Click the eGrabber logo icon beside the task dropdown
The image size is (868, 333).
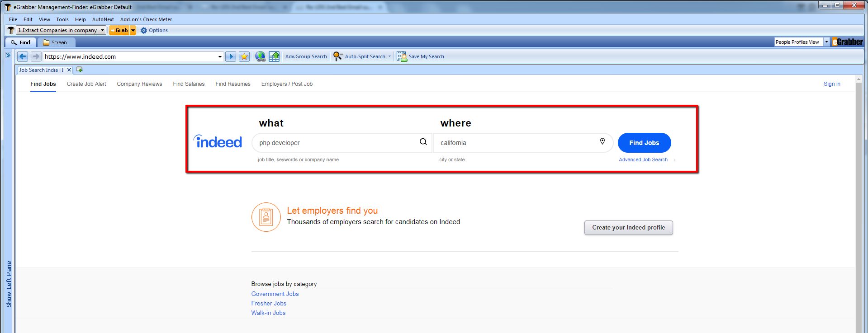(10, 30)
